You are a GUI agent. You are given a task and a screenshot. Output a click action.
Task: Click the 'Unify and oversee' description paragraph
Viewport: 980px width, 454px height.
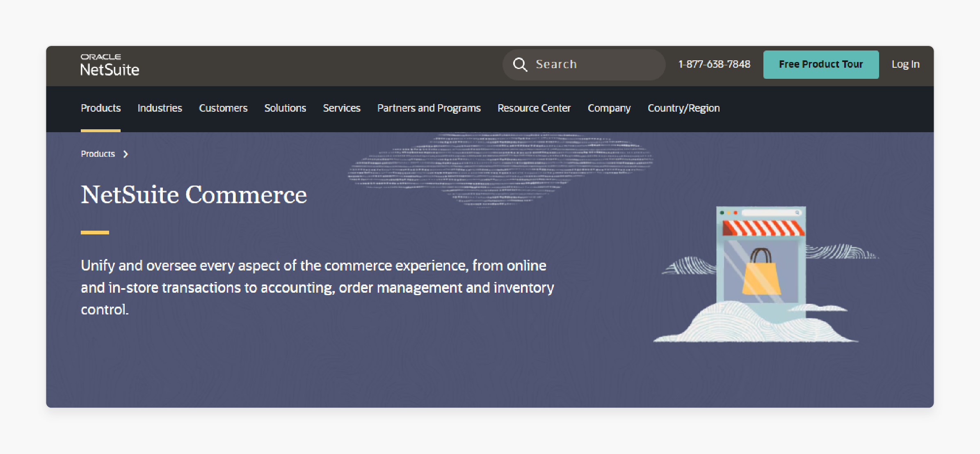click(x=318, y=287)
